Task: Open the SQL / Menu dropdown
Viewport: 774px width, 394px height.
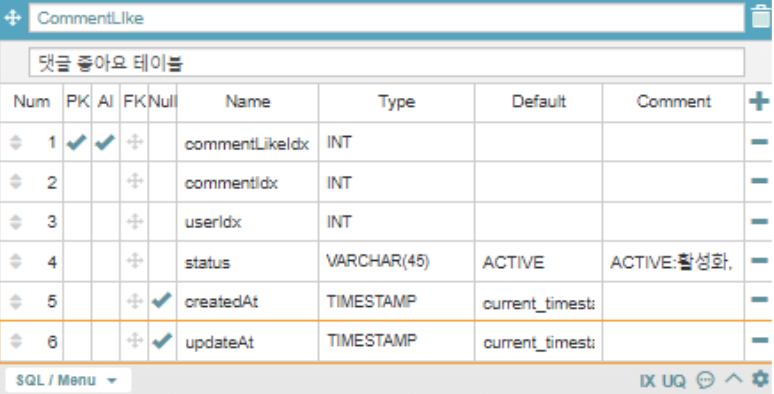Action: pos(68,381)
